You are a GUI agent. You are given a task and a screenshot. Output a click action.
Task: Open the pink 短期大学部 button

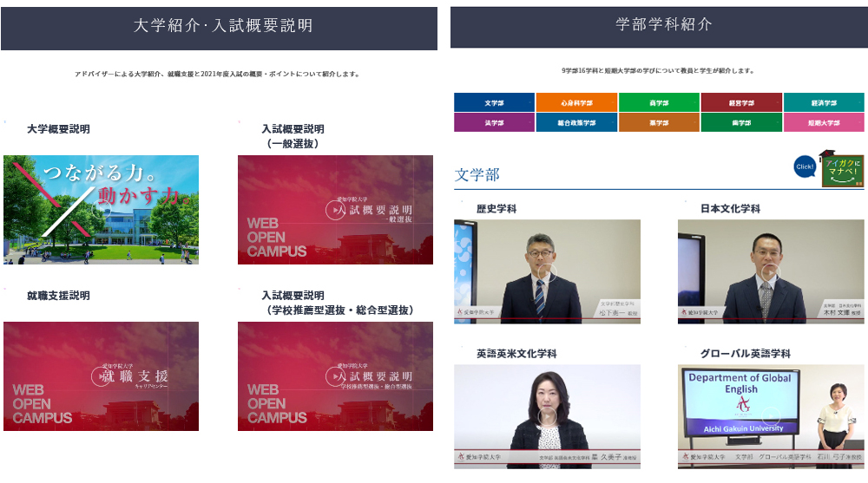[824, 122]
